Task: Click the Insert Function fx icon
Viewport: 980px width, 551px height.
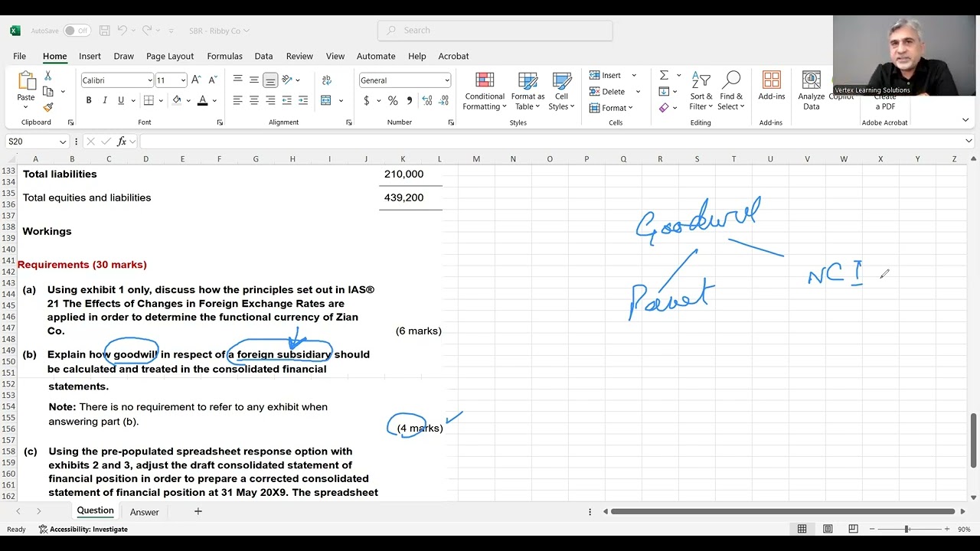Action: (122, 142)
